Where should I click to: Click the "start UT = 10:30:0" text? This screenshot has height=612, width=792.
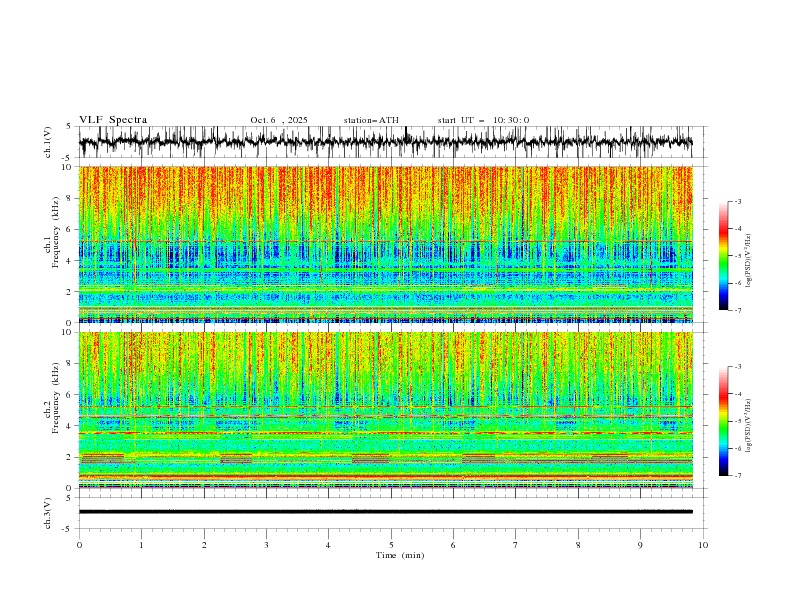[x=483, y=120]
